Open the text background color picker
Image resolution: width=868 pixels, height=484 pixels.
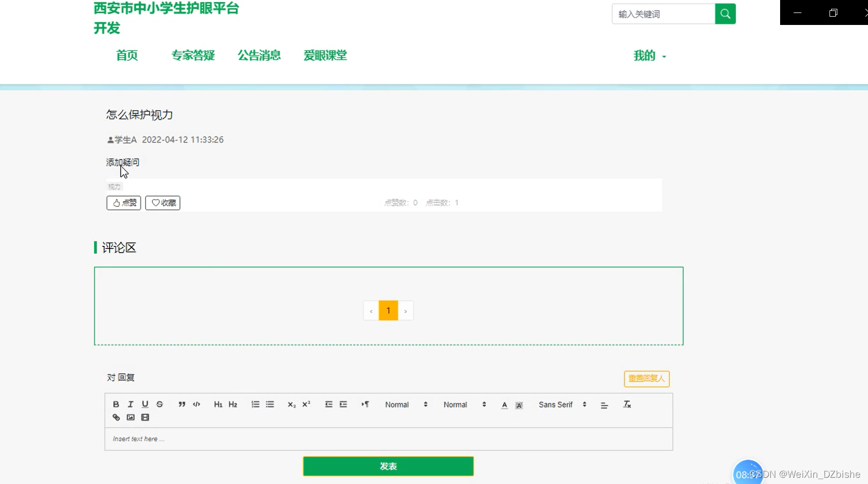(519, 405)
